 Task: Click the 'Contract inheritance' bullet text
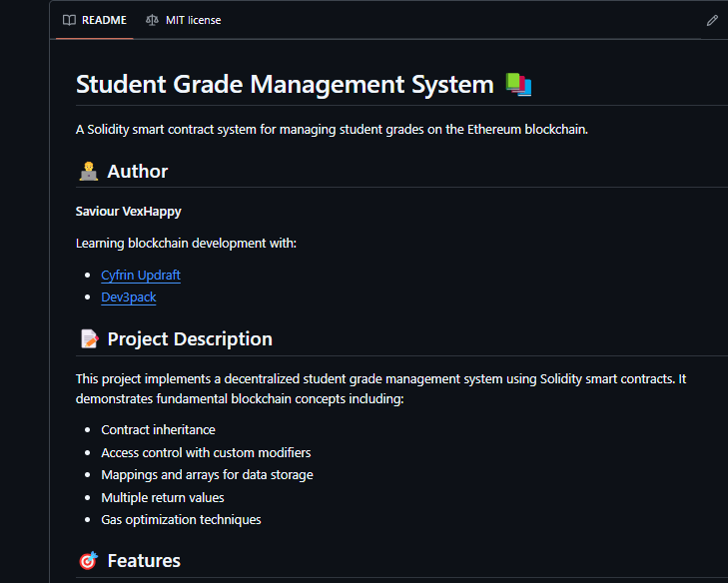tap(159, 430)
